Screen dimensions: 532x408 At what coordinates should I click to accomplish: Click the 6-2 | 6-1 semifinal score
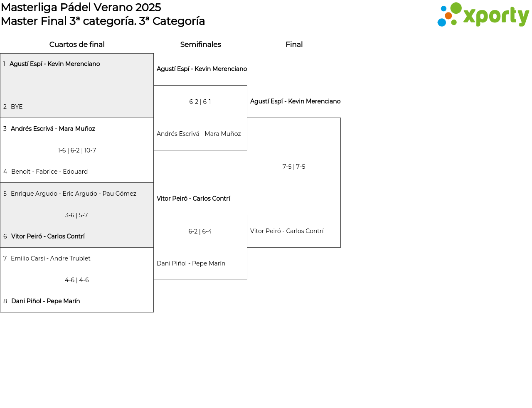(200, 102)
